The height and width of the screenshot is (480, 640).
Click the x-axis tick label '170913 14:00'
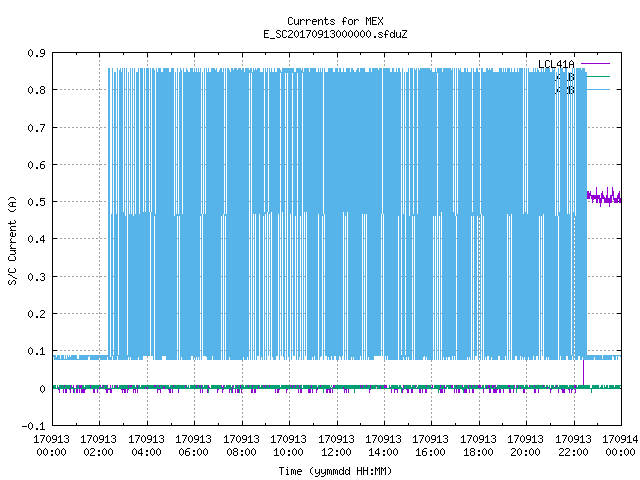click(x=383, y=446)
